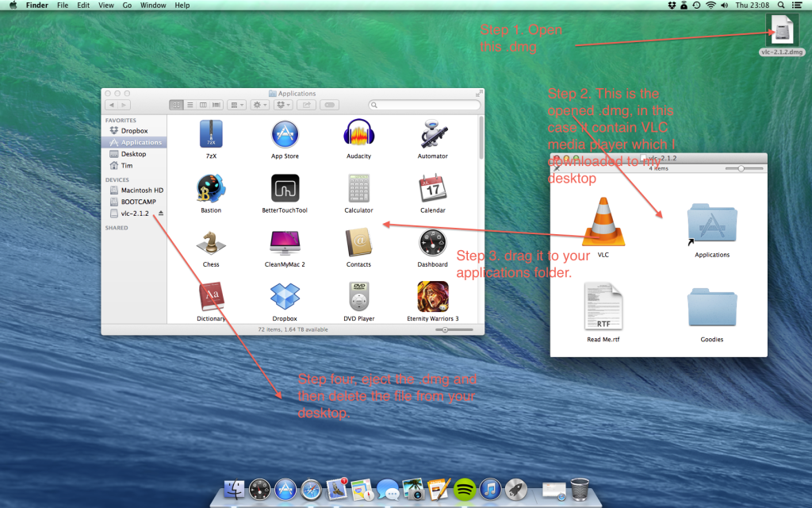Image resolution: width=812 pixels, height=508 pixels.
Task: Open the Go menu
Action: coord(127,6)
